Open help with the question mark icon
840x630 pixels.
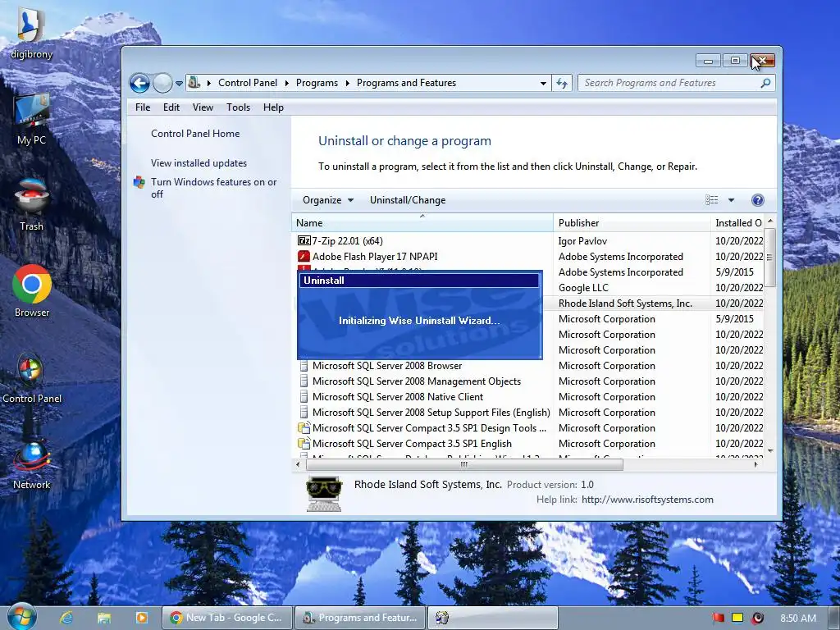[x=757, y=200]
